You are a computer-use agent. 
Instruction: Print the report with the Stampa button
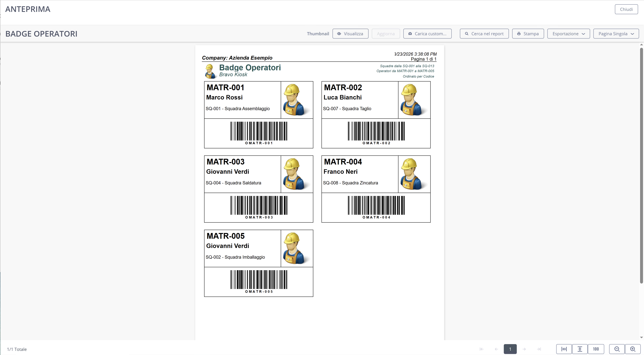tap(528, 34)
